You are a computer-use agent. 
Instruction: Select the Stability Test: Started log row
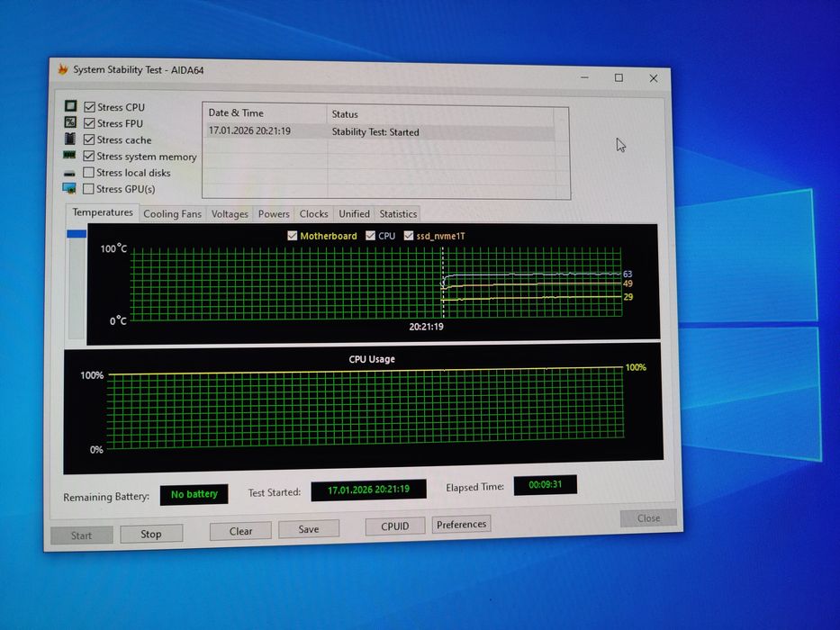coord(379,131)
